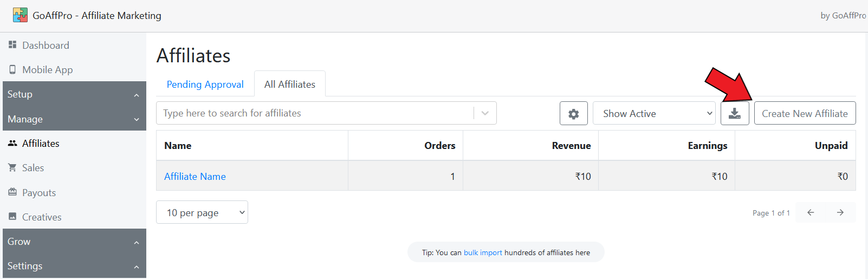
Task: Select the All Affiliates tab
Action: (x=290, y=85)
